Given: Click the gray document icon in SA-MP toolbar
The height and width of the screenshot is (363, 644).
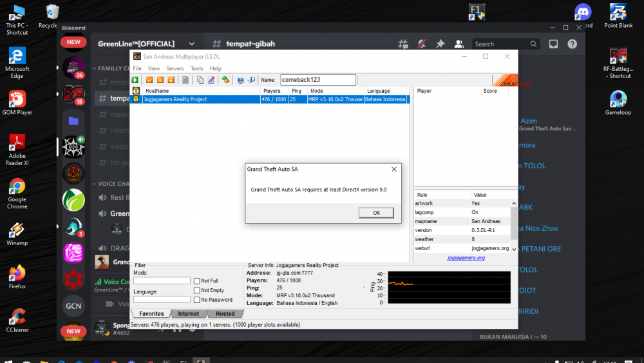Looking at the screenshot, I should pyautogui.click(x=185, y=80).
